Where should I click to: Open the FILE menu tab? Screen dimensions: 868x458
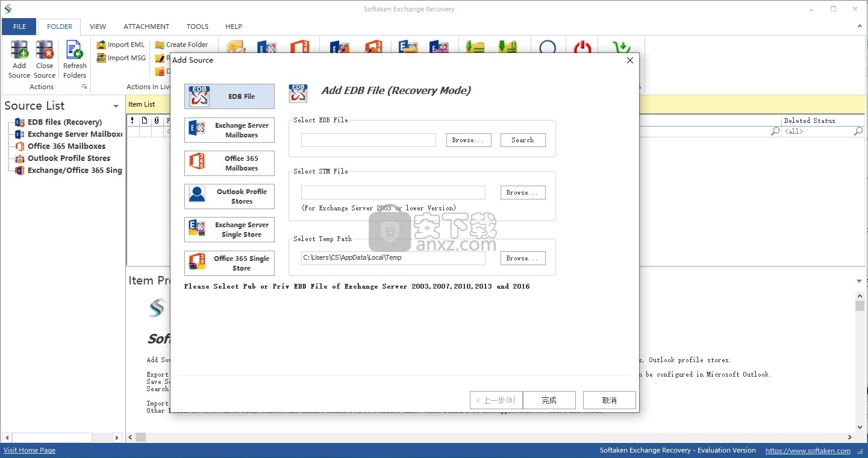click(x=19, y=27)
